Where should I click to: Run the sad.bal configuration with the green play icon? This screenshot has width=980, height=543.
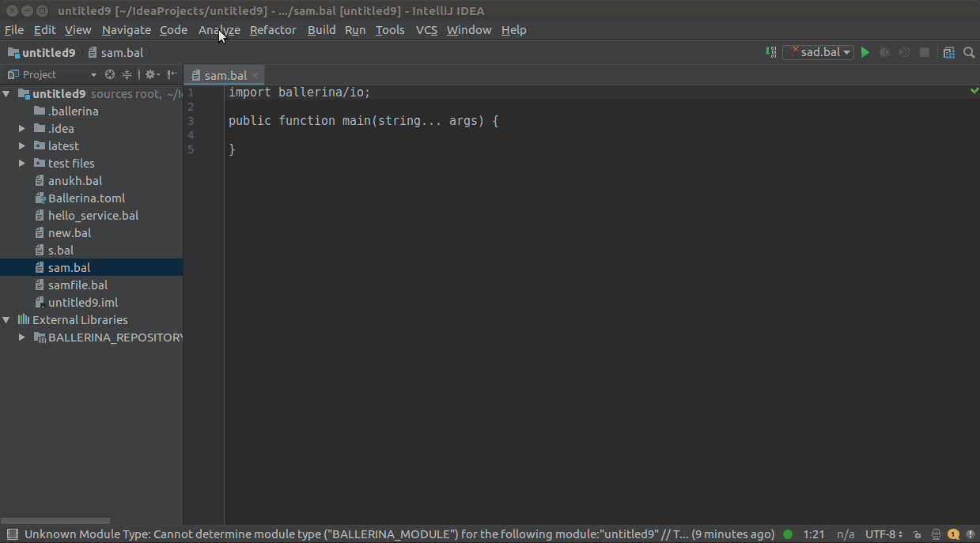coord(865,52)
